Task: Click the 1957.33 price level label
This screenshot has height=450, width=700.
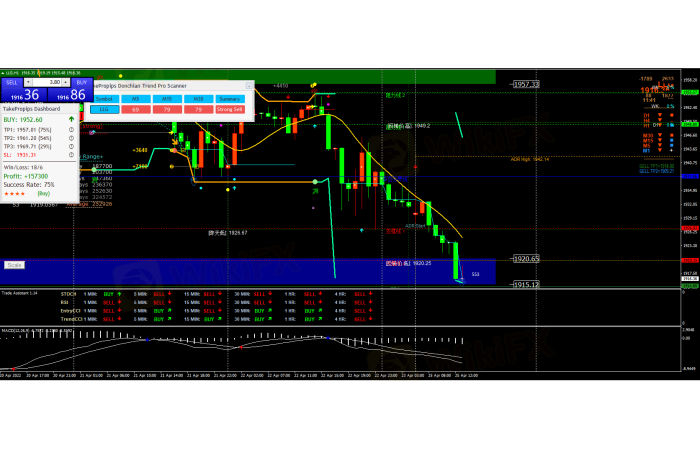Action: 526,84
